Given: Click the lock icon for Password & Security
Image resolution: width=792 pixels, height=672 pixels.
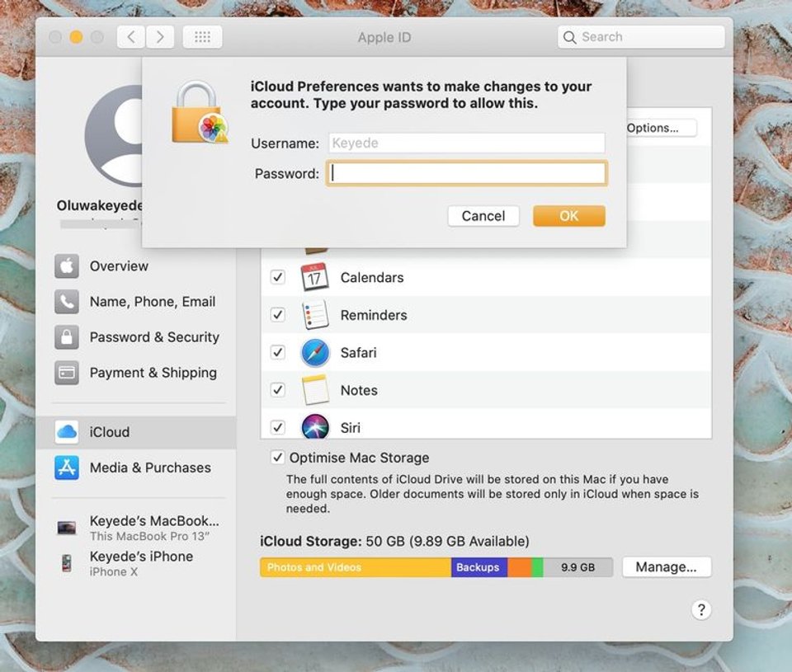Looking at the screenshot, I should click(67, 337).
